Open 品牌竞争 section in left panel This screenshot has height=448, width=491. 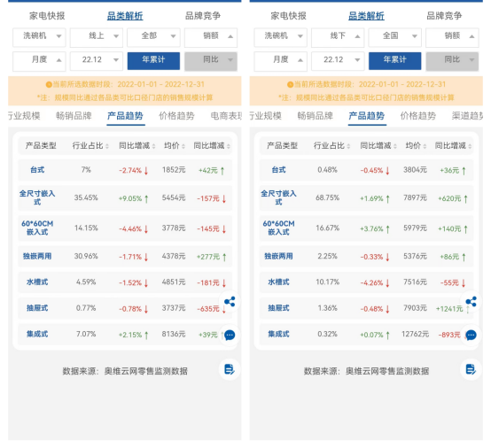pyautogui.click(x=203, y=16)
